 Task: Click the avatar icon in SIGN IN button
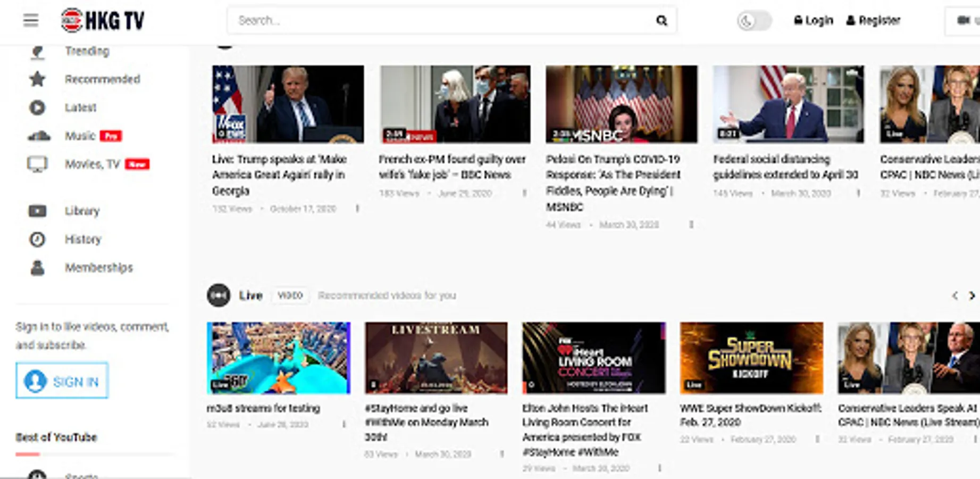tap(35, 381)
